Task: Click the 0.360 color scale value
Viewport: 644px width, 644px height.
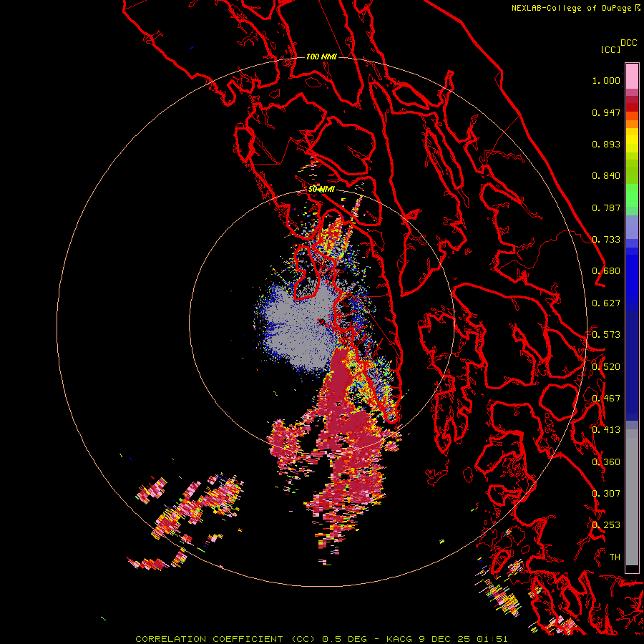Action: click(606, 462)
